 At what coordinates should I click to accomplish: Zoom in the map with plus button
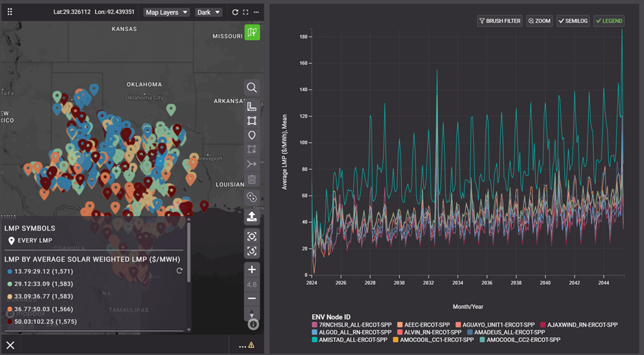(252, 270)
